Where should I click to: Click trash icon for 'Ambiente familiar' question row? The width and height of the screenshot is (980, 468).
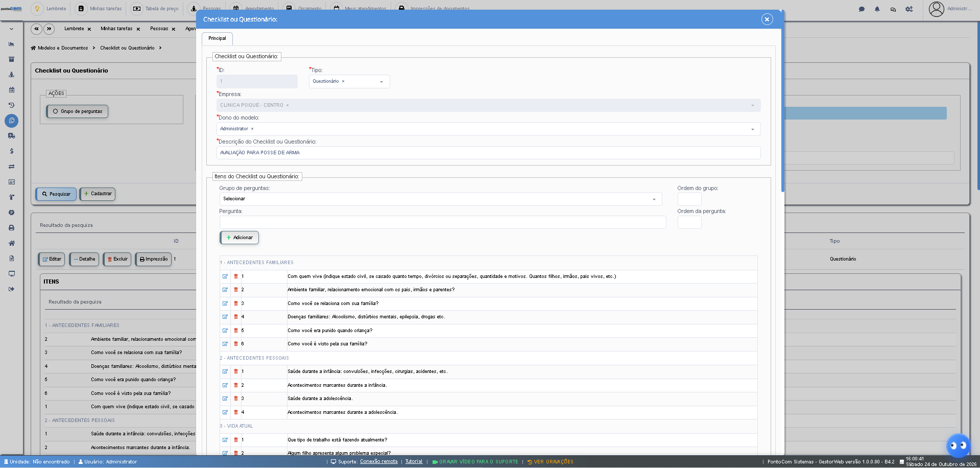236,290
